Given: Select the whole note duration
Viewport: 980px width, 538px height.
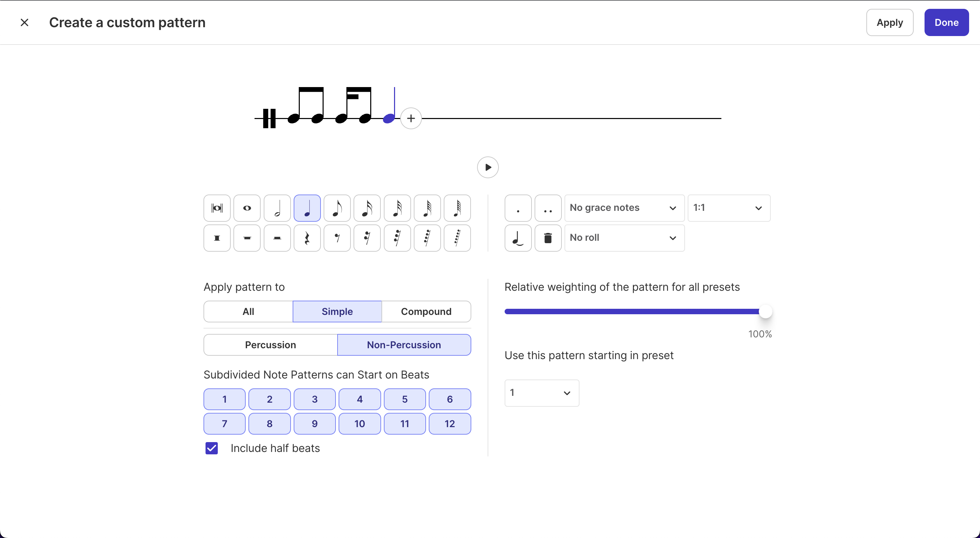Looking at the screenshot, I should (x=247, y=208).
